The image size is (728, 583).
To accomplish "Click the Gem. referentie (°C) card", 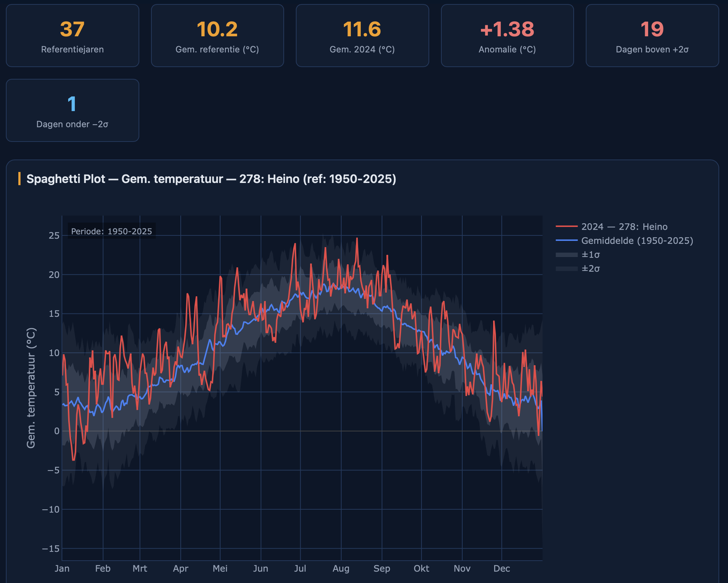I will pyautogui.click(x=217, y=36).
